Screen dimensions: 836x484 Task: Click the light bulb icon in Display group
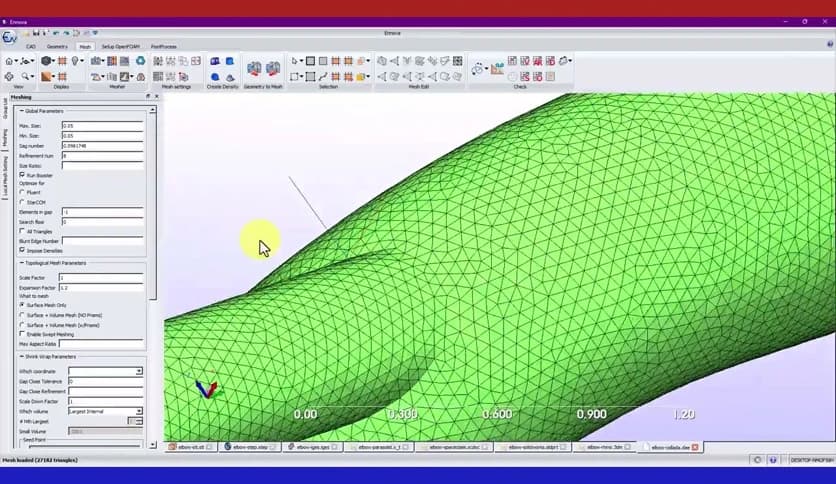75,61
